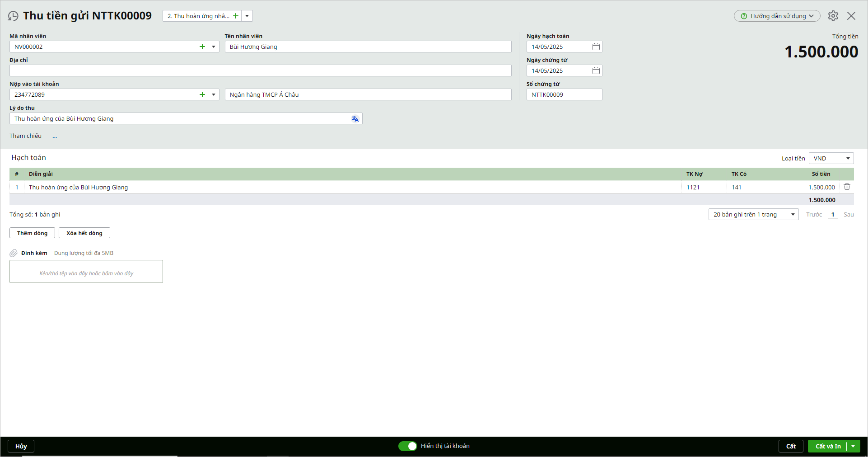This screenshot has height=457, width=868.
Task: Open Hướng dẫn sử dụng help menu
Action: (x=777, y=16)
